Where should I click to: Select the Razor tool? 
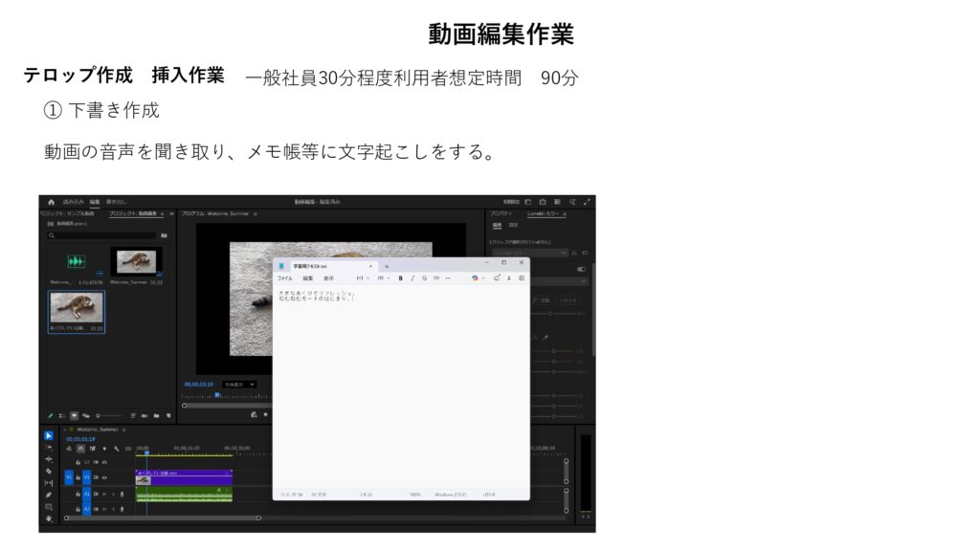pyautogui.click(x=49, y=471)
